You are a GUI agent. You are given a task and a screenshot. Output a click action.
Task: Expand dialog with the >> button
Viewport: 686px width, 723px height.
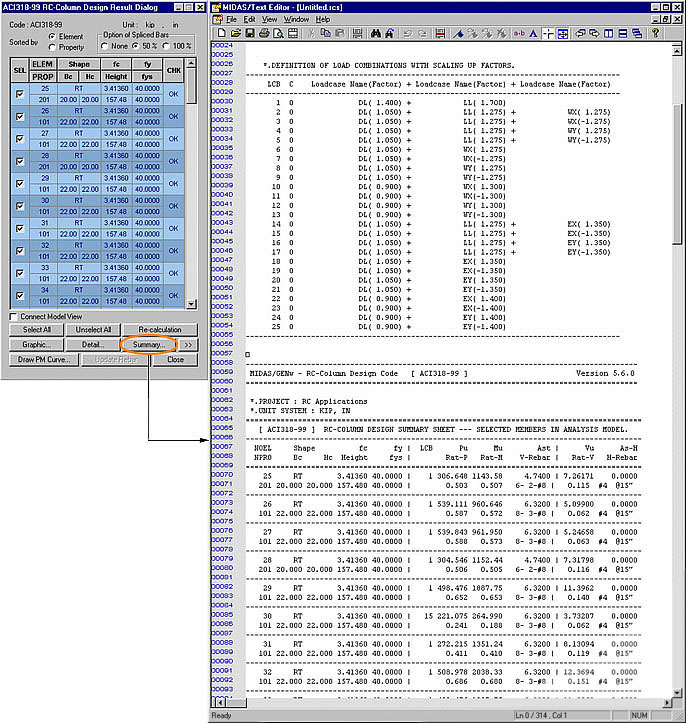point(189,345)
